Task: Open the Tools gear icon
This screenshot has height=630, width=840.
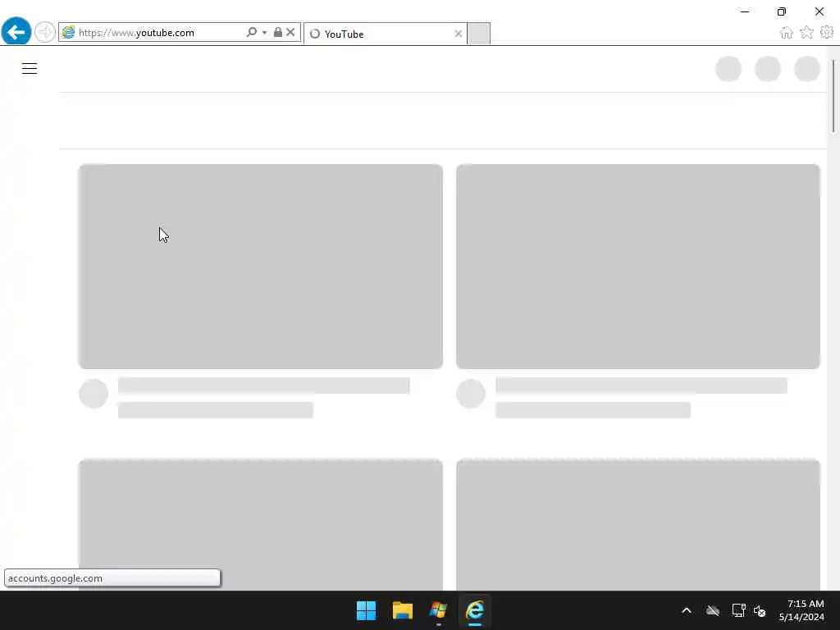Action: (827, 33)
